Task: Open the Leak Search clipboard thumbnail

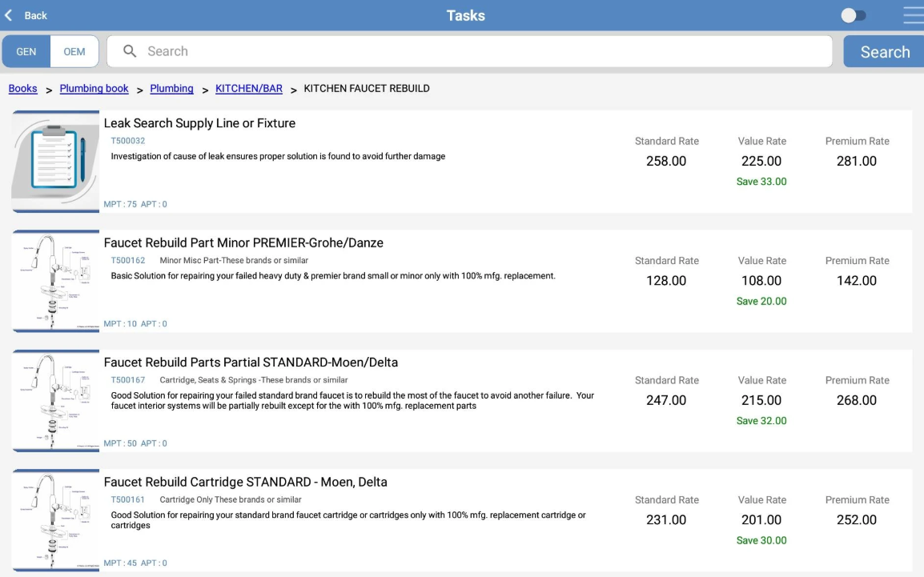Action: [55, 161]
